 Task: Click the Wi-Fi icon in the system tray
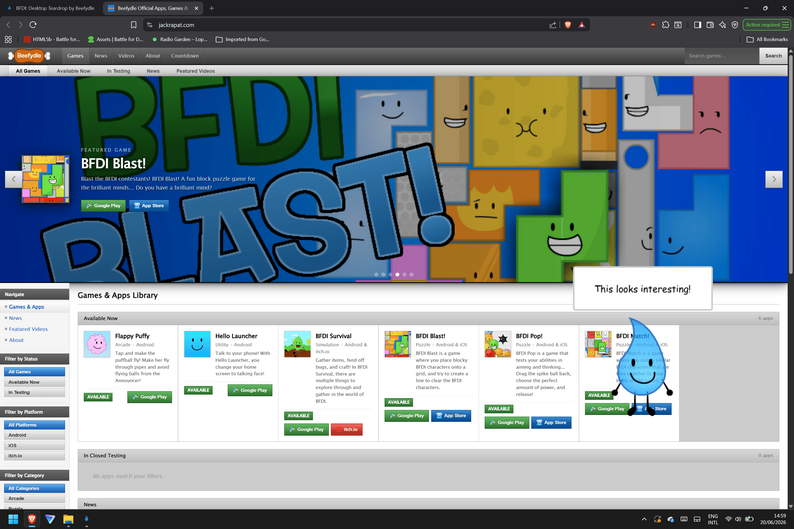[728, 519]
